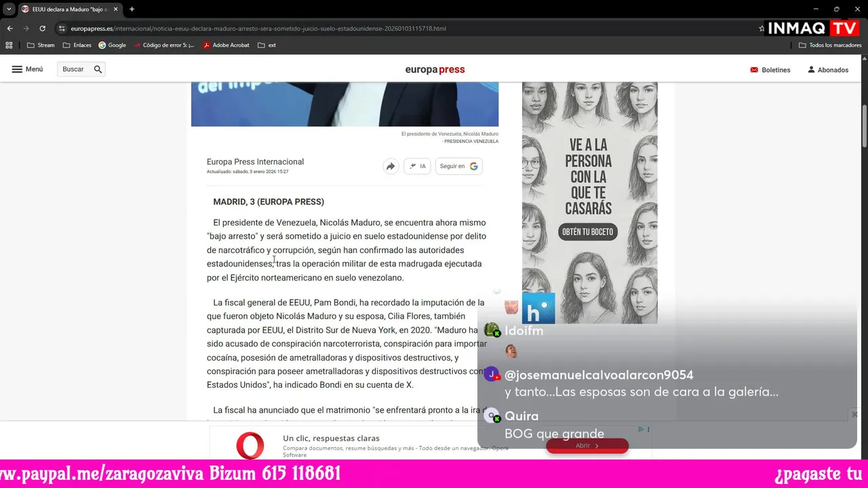View site information icon in address bar
The height and width of the screenshot is (488, 868).
tap(62, 28)
